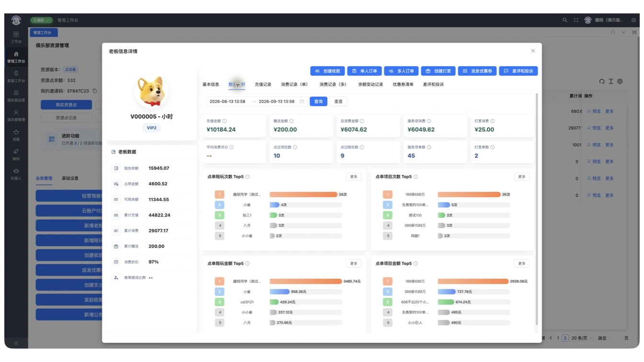This screenshot has height=362, width=644.
Task: Click 派发优惠券 button in dialog header
Action: [x=477, y=71]
